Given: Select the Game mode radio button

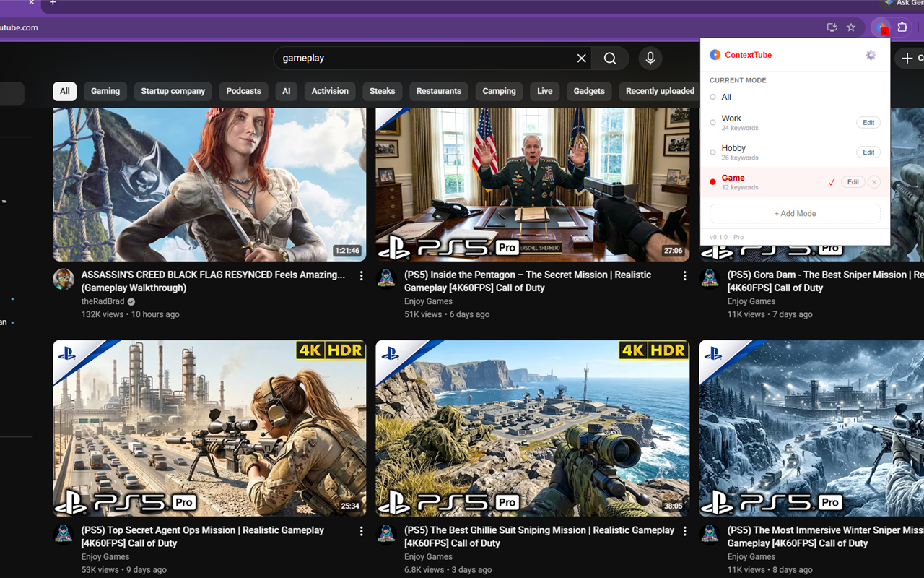Looking at the screenshot, I should (713, 182).
